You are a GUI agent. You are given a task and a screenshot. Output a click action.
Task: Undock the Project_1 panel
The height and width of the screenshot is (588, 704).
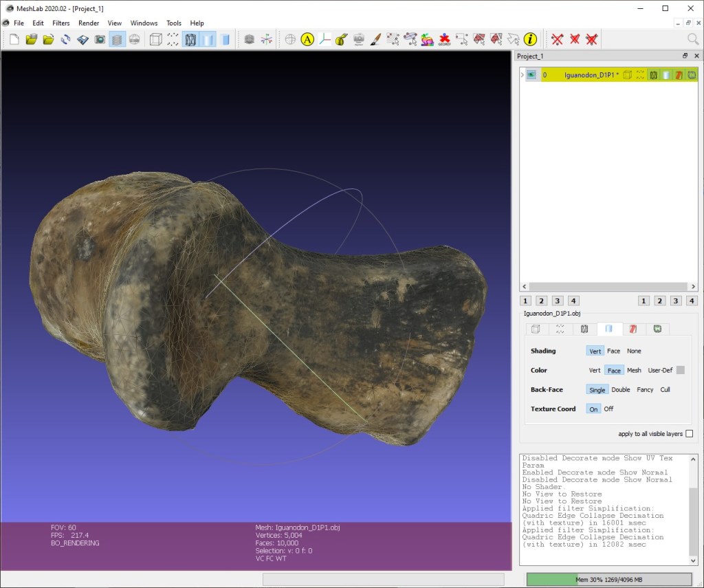[x=685, y=56]
